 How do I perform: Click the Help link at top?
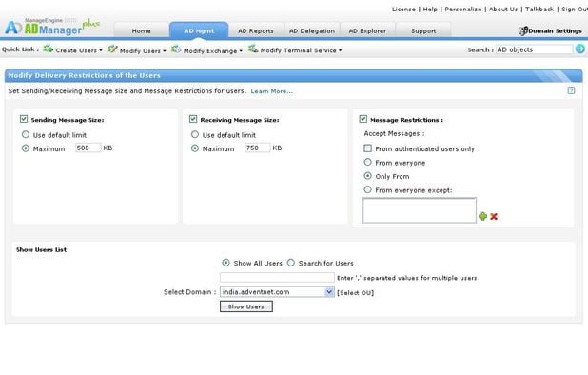pyautogui.click(x=430, y=9)
